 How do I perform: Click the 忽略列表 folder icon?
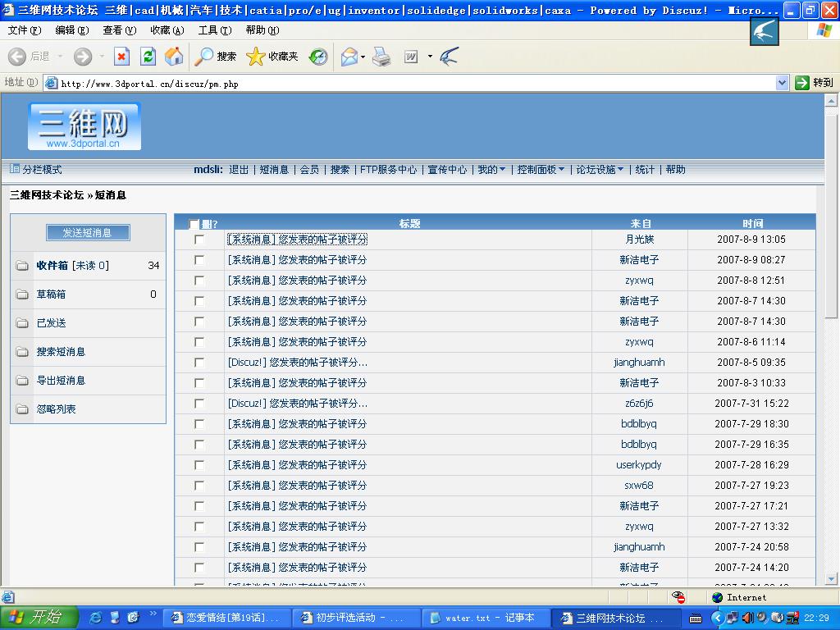click(22, 409)
